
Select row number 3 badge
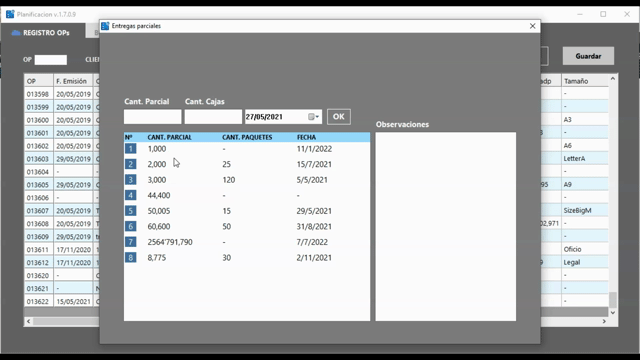pos(131,180)
